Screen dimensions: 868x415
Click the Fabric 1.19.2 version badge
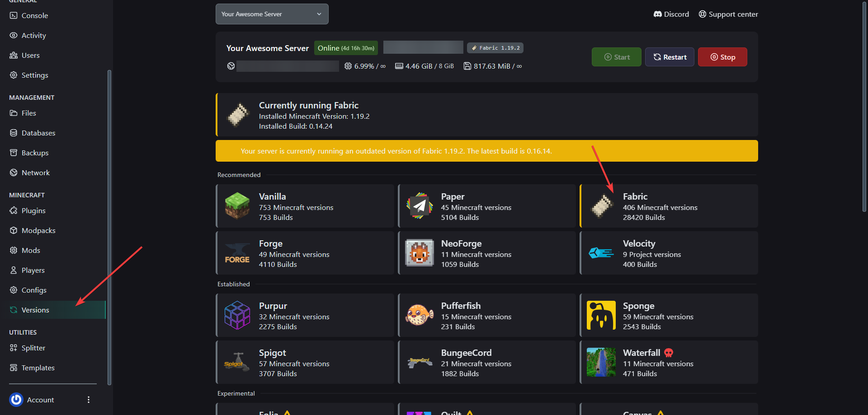tap(495, 47)
